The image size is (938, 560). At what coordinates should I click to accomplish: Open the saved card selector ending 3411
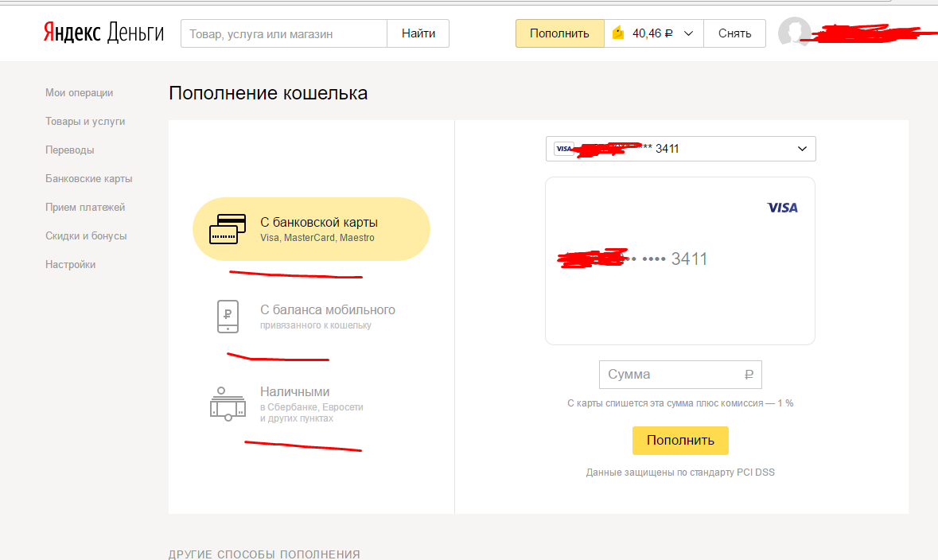[681, 149]
